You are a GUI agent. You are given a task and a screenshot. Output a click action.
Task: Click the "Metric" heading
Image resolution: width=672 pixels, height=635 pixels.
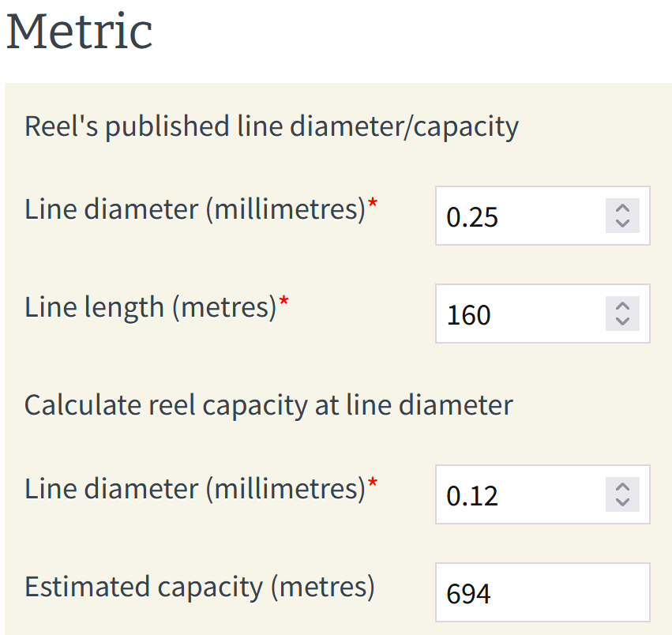(x=79, y=32)
